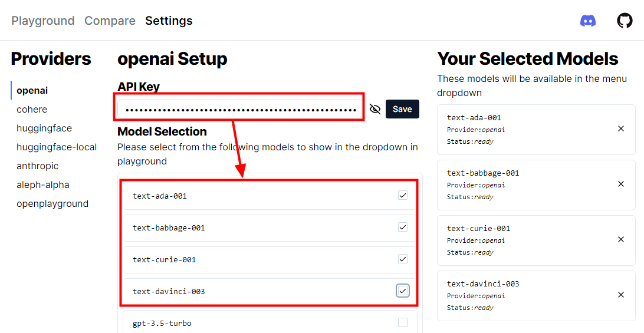The image size is (644, 333).
Task: Click the gpt-3.5-turbo model row label
Action: coord(162,324)
